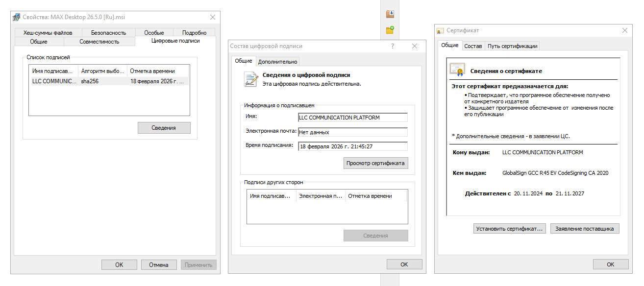The width and height of the screenshot is (644, 286).
Task: Click Установить сертификат button
Action: pyautogui.click(x=510, y=229)
